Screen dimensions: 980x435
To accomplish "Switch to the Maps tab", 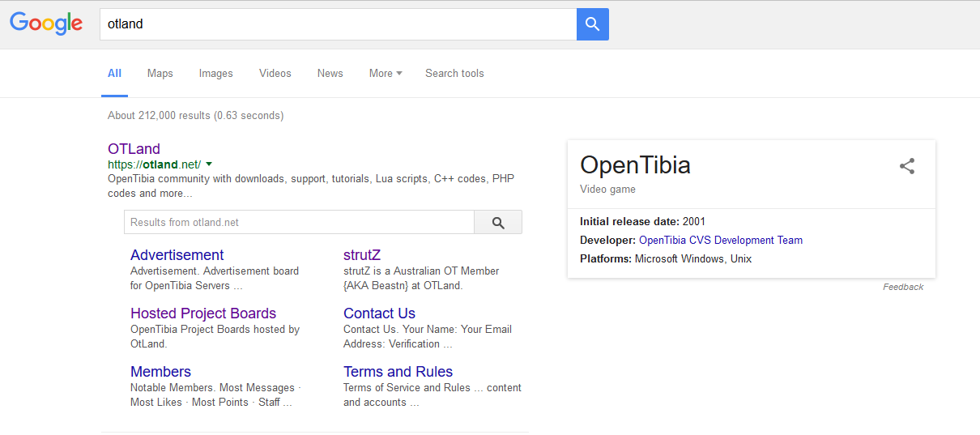I will (160, 73).
